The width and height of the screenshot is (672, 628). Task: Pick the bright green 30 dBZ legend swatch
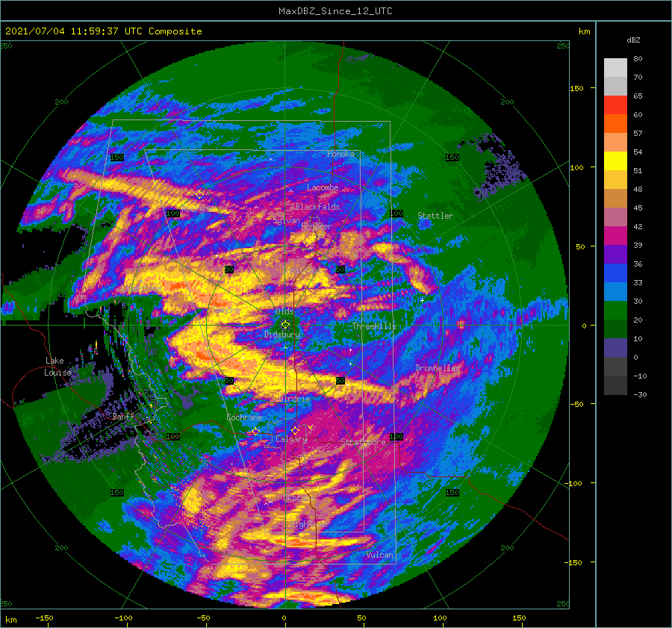point(615,311)
